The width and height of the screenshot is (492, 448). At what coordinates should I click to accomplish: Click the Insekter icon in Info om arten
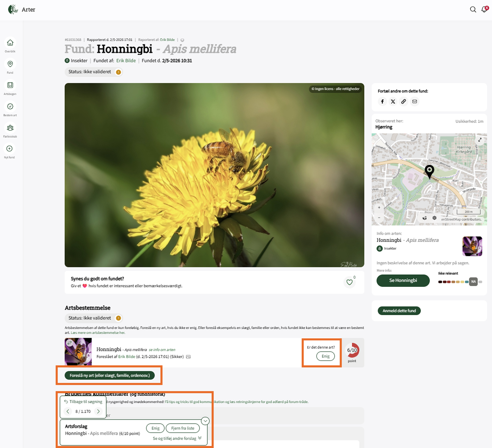tap(380, 249)
